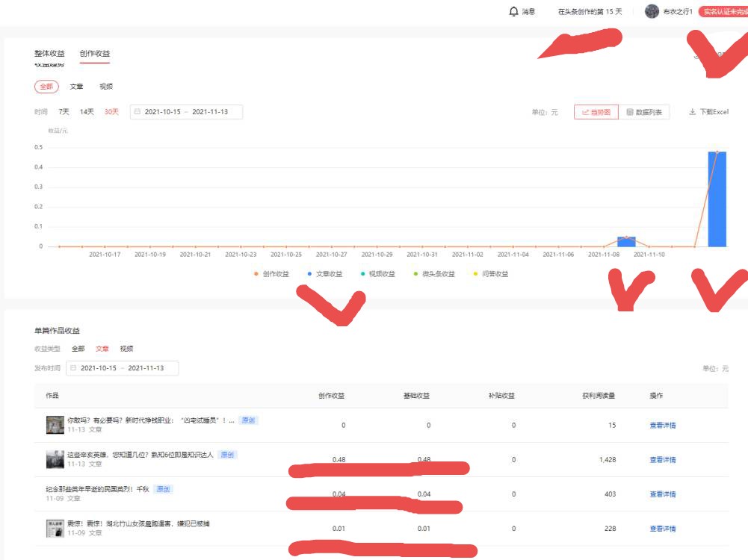Switch to 数据列表 data list view

click(x=644, y=112)
